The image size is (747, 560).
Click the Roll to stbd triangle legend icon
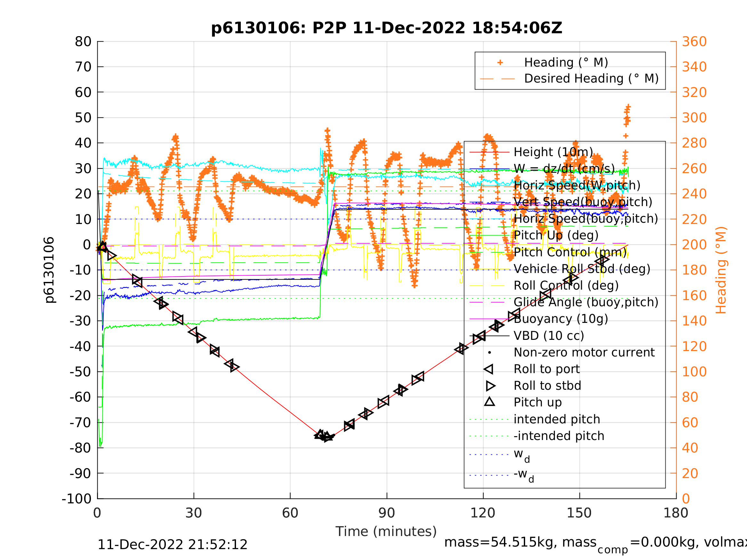(490, 386)
